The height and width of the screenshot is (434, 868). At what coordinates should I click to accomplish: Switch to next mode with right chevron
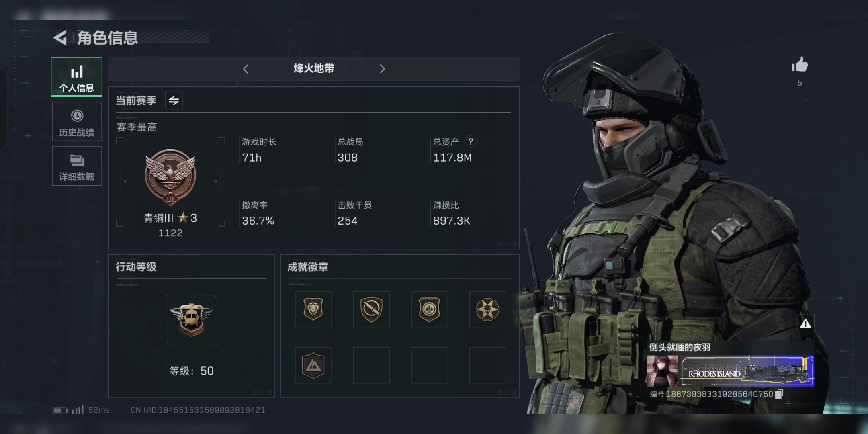click(x=382, y=69)
